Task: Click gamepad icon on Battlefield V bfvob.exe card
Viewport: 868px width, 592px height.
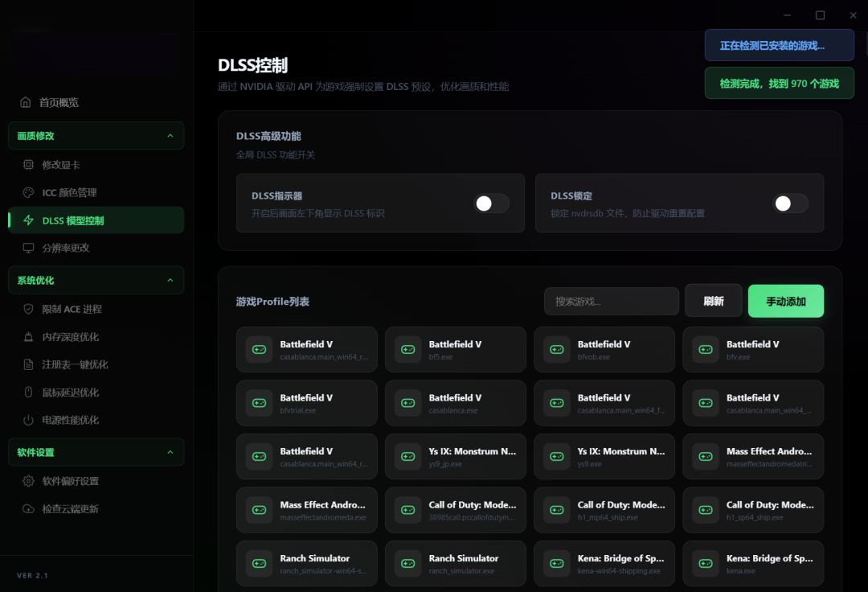Action: point(557,349)
